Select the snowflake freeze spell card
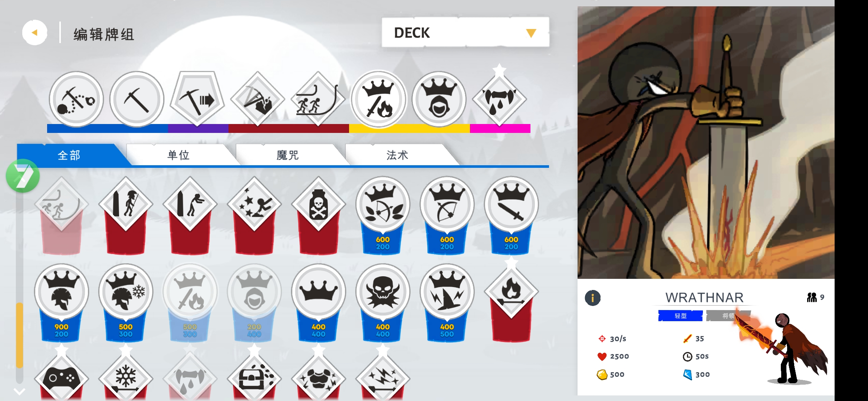This screenshot has width=868, height=401. (x=126, y=377)
